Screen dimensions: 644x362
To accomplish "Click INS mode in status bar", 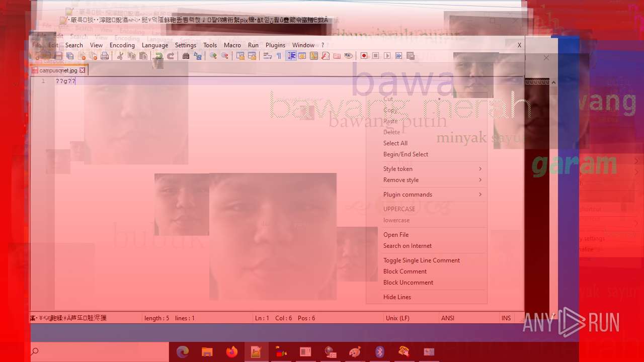I will [506, 318].
